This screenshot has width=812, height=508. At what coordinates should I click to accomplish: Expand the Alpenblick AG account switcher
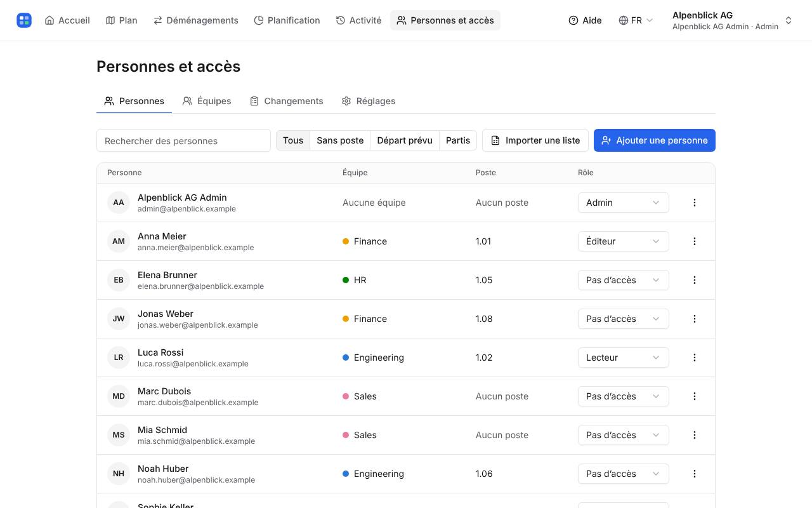coord(732,20)
